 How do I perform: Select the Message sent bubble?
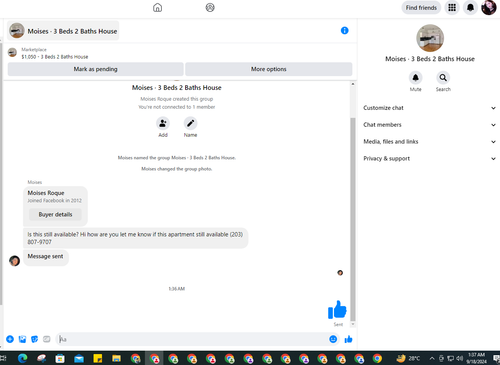point(46,257)
